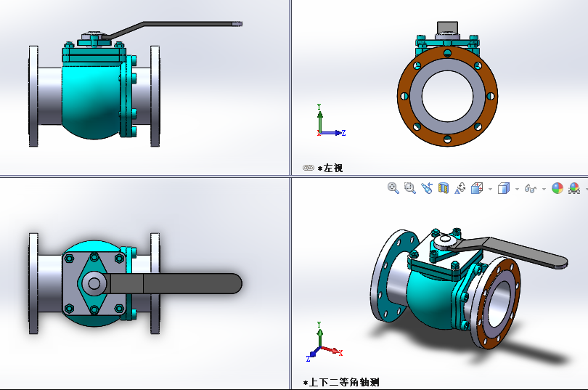This screenshot has height=390, width=588.
Task: Click the Apply Scene icon
Action: coord(574,188)
